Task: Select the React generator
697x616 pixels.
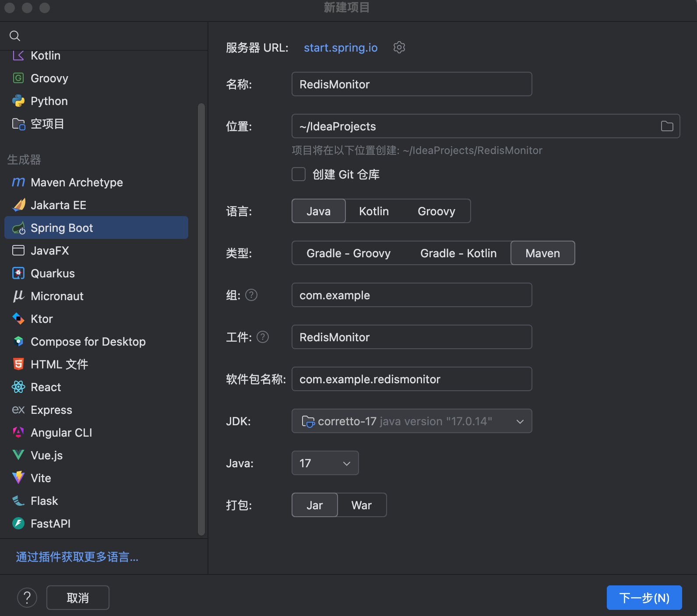Action: coord(96,387)
